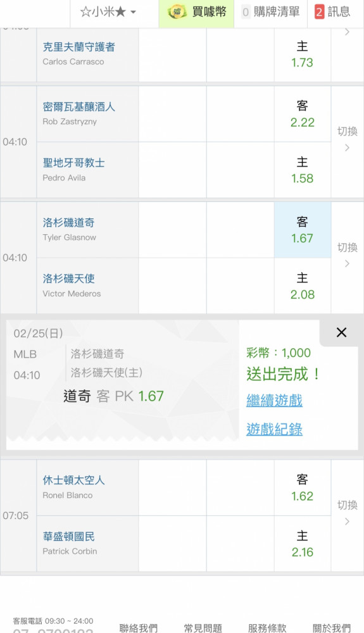This screenshot has height=633, width=364.
Task: Click the coin icon beside 買噱幣
Action: (177, 11)
